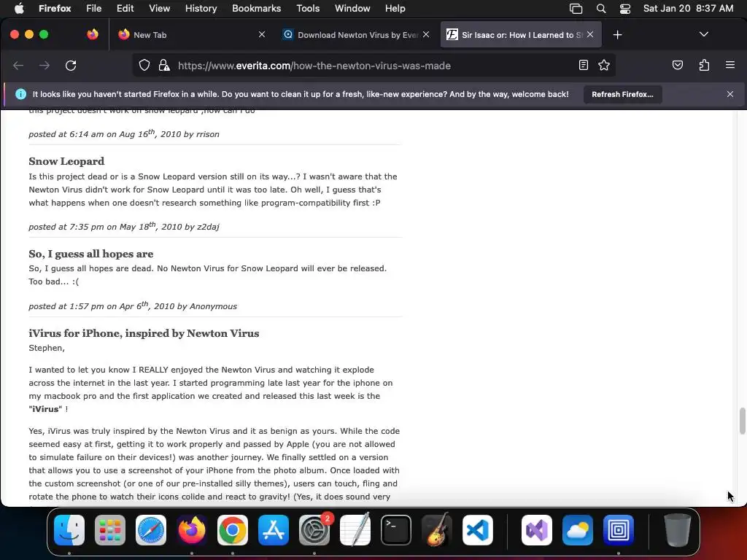Click the 'by Anonymous' post date line
747x560 pixels.
tap(133, 306)
